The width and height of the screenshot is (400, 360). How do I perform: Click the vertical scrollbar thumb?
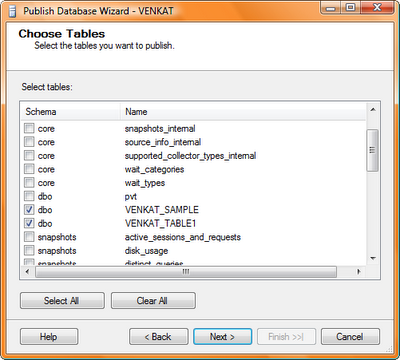373,150
